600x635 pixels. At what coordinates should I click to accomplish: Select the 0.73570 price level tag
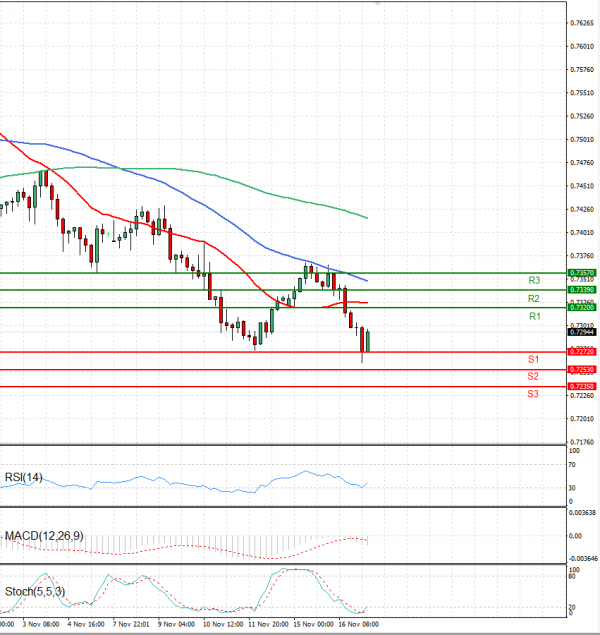[x=582, y=273]
